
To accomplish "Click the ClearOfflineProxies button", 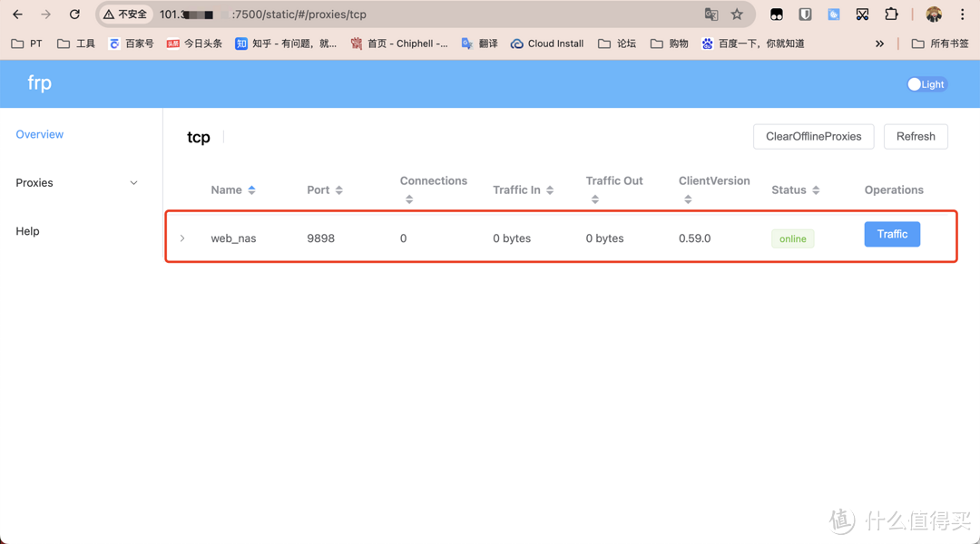I will point(813,136).
